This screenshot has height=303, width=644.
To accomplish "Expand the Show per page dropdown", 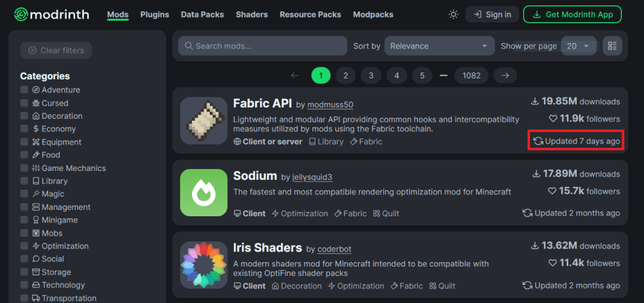I will [579, 46].
